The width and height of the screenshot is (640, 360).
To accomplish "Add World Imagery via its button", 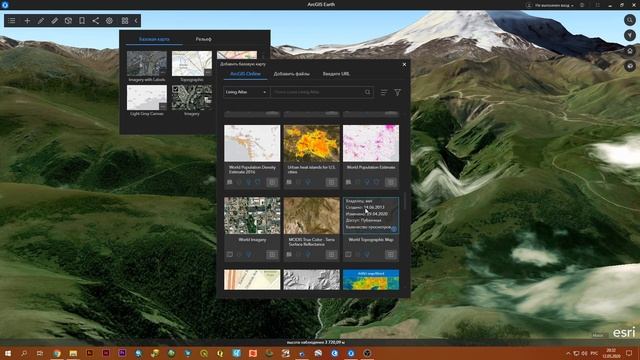I will tap(272, 254).
